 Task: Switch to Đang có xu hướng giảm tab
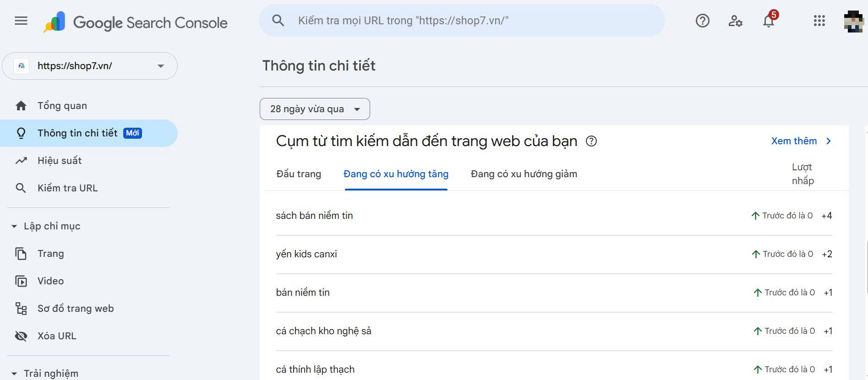pos(524,174)
